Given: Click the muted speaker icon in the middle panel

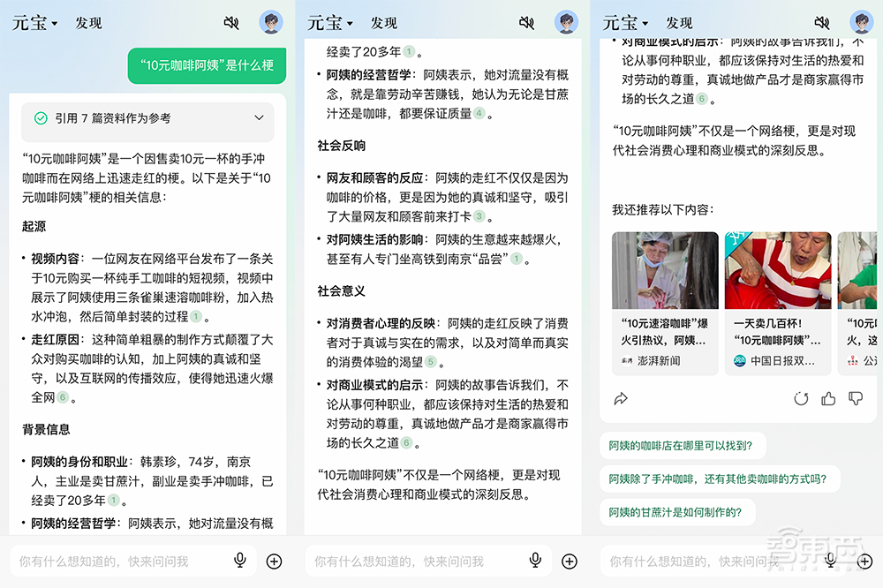Looking at the screenshot, I should coord(525,22).
